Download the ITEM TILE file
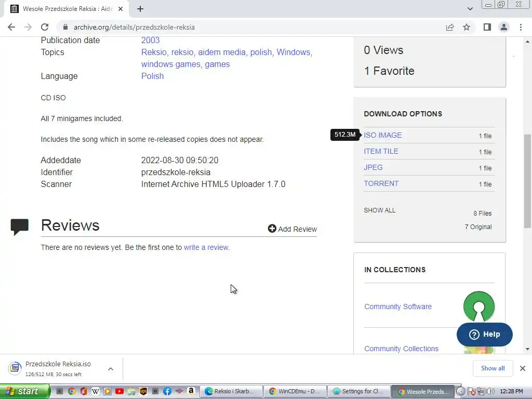 click(381, 151)
